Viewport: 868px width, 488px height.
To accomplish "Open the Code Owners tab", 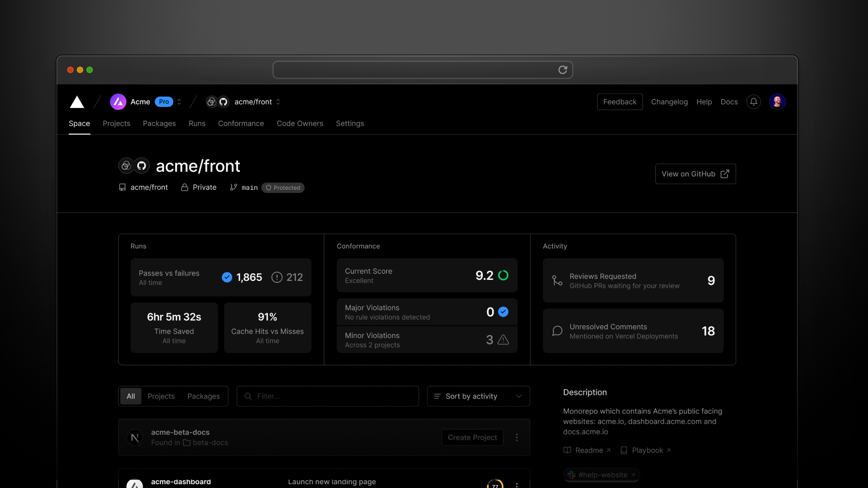I will pos(300,124).
